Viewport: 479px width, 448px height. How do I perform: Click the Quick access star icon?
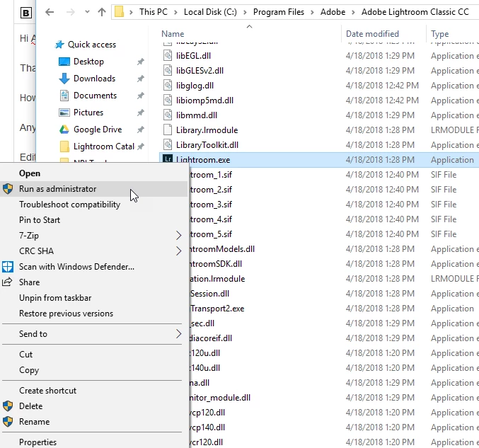point(59,45)
